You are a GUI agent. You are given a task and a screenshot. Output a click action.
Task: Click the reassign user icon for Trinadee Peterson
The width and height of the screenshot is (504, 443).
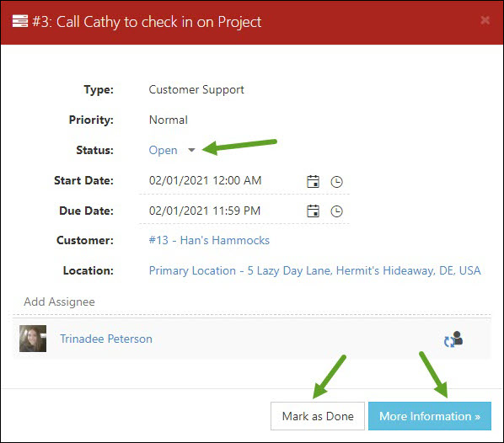click(x=453, y=339)
